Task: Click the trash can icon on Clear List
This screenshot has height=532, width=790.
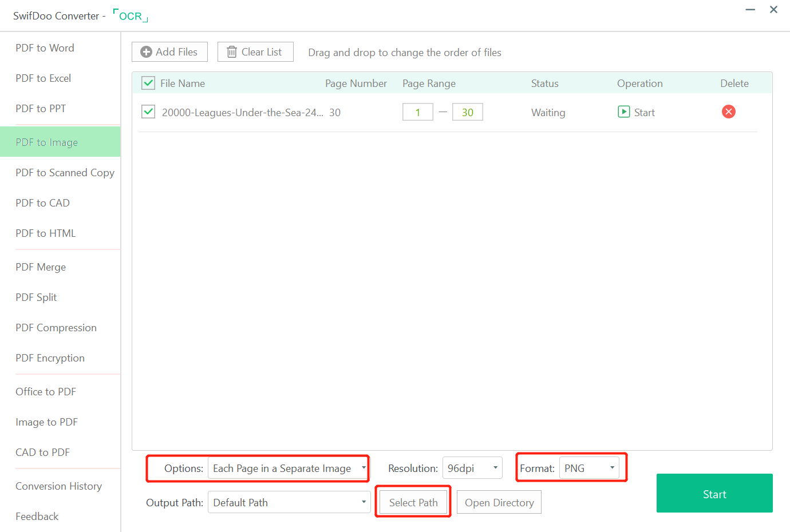Action: coord(232,52)
